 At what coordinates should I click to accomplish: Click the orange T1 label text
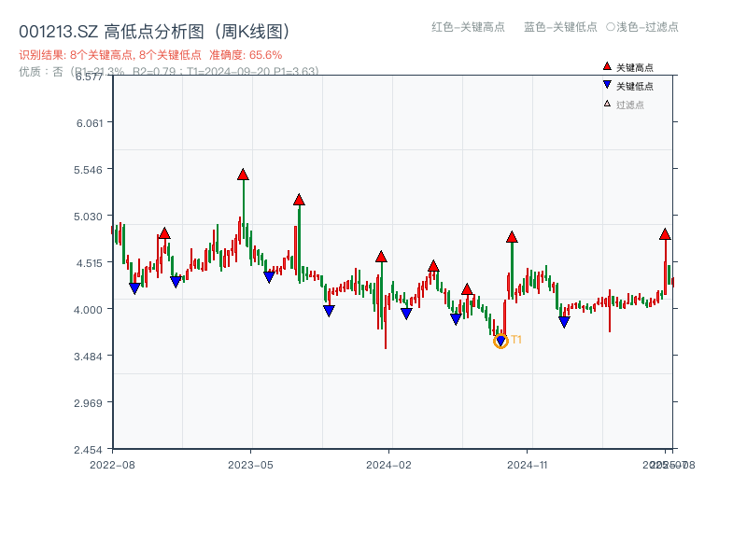point(516,340)
